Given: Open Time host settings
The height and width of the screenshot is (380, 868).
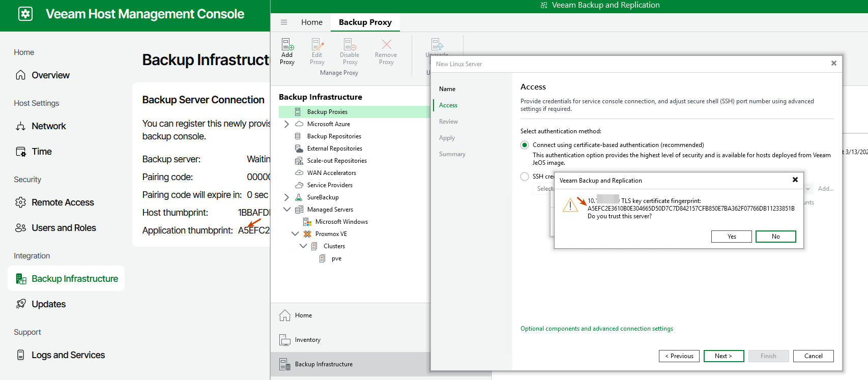Looking at the screenshot, I should click(34, 151).
